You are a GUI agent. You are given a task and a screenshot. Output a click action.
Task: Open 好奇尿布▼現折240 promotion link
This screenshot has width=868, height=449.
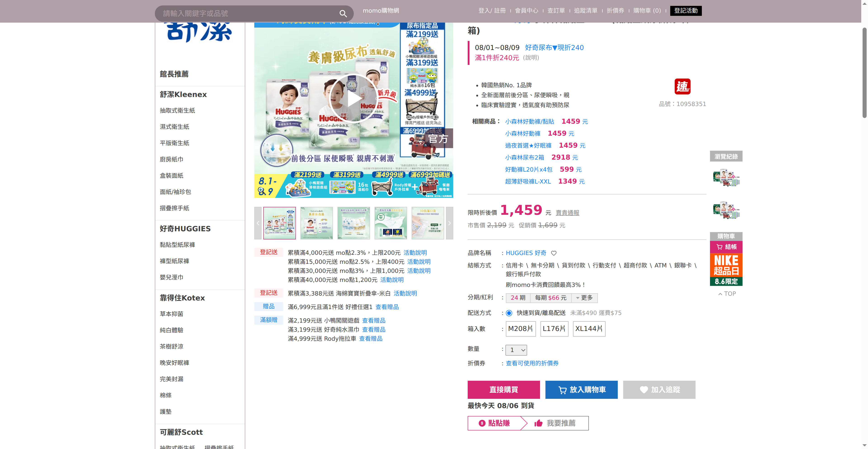pos(554,47)
